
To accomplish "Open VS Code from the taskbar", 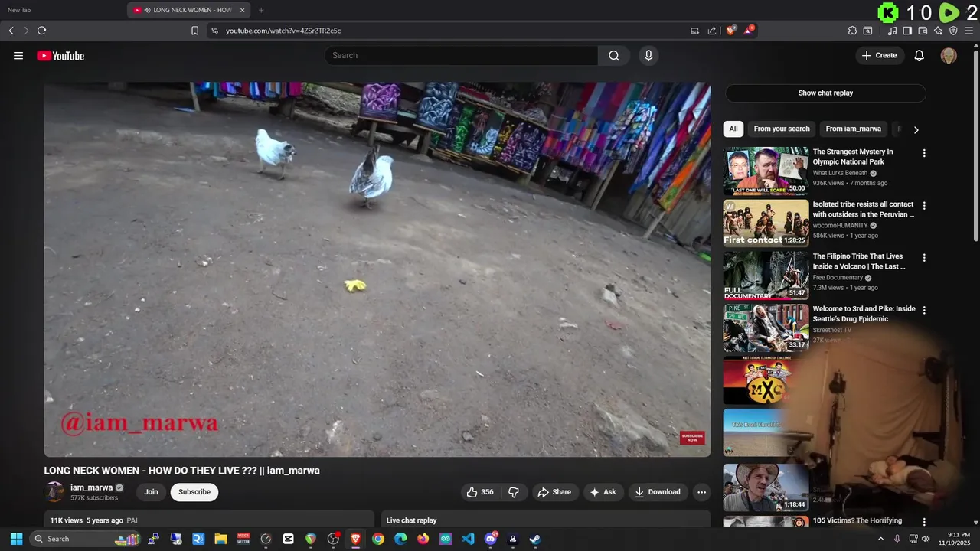I will pyautogui.click(x=468, y=539).
